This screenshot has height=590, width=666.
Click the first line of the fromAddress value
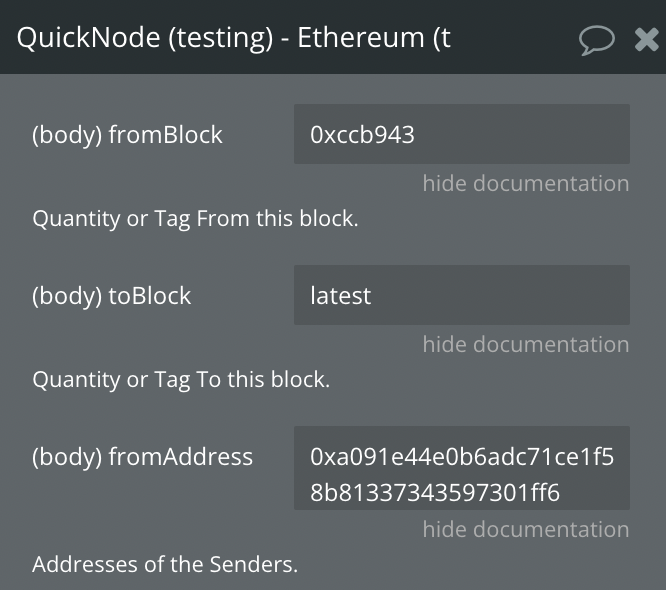click(462, 457)
